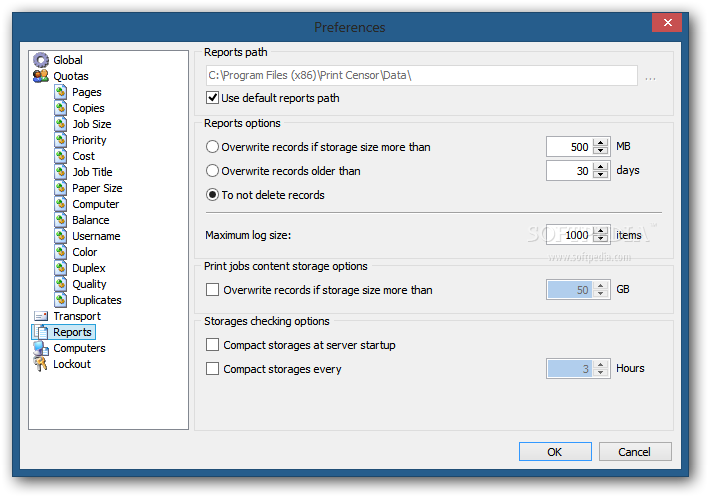
Task: Open the Transport preferences page
Action: pos(77,316)
